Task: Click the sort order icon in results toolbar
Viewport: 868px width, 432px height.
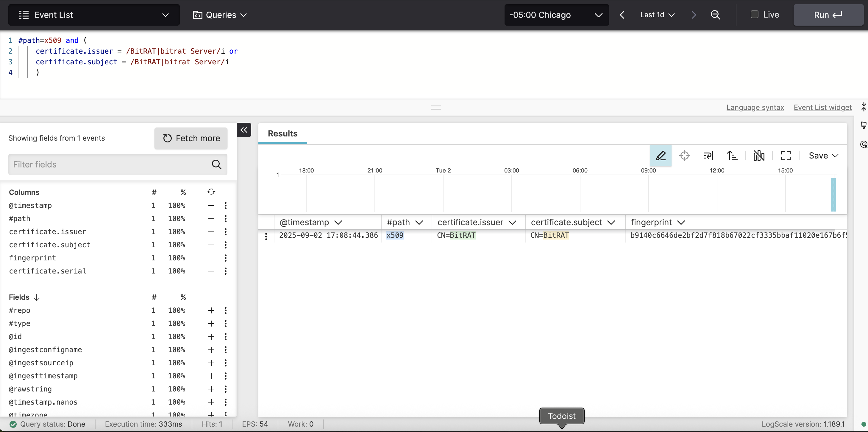Action: point(732,156)
